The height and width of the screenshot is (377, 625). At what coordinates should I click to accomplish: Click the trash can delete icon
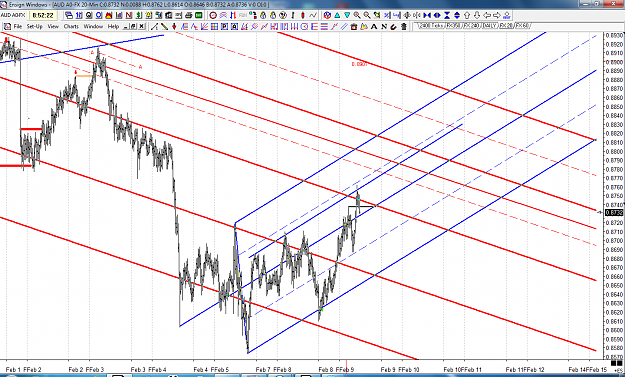404,26
